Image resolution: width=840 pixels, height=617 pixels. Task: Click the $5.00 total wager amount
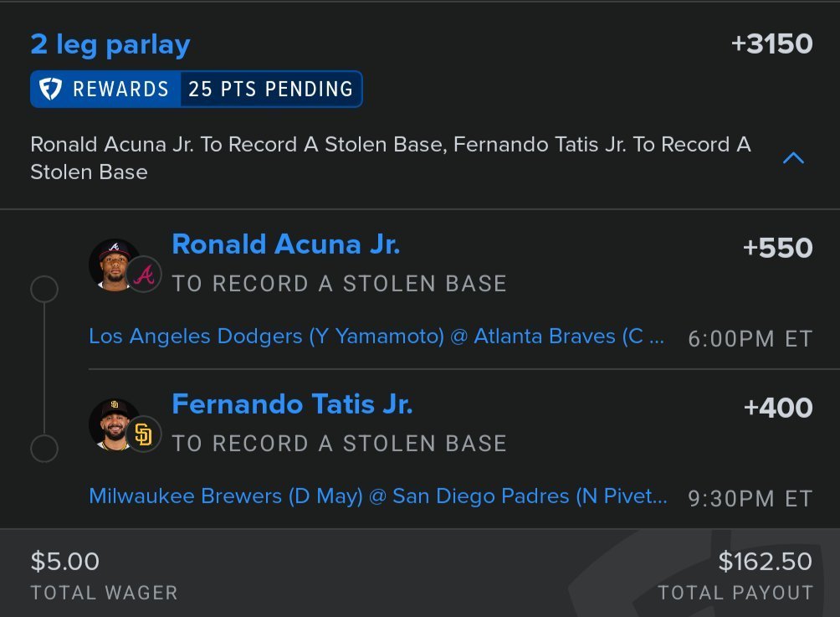click(x=64, y=562)
